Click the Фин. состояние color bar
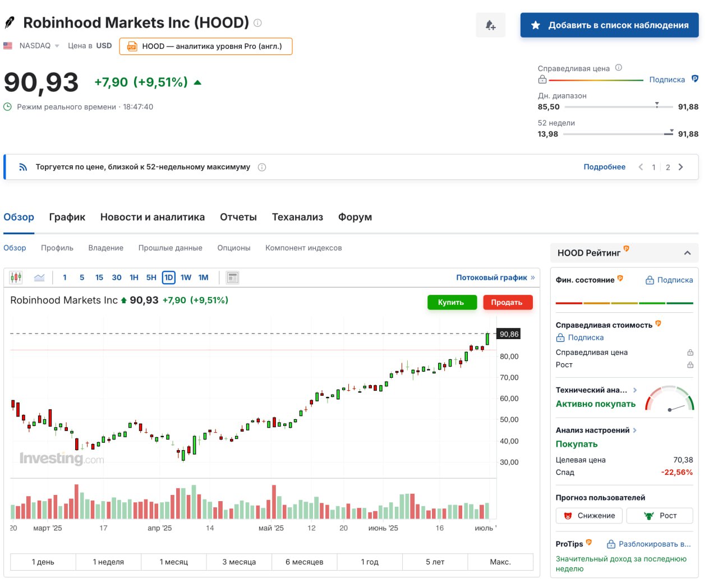The width and height of the screenshot is (718, 588). point(624,303)
